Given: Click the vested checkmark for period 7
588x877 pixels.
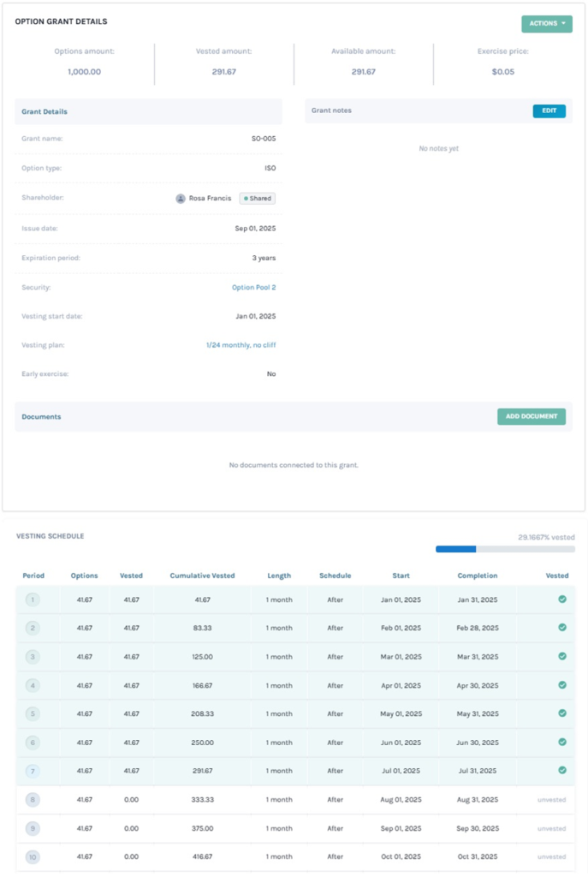Looking at the screenshot, I should [x=562, y=771].
